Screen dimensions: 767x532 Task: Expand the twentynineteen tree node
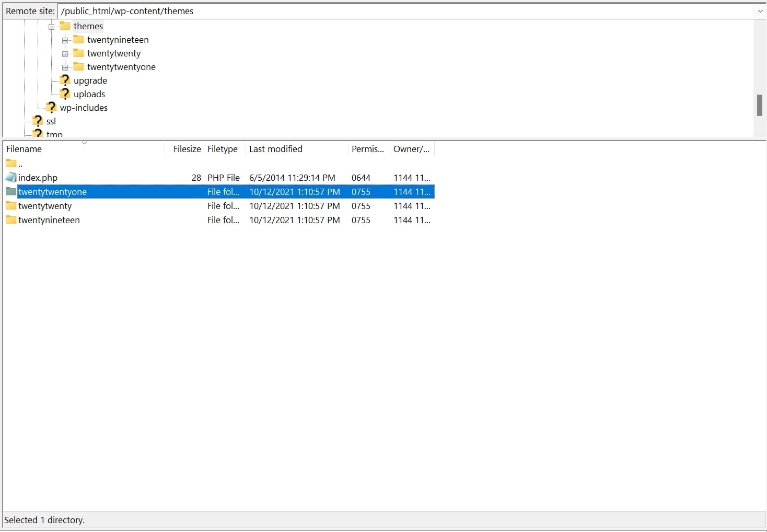tap(65, 40)
